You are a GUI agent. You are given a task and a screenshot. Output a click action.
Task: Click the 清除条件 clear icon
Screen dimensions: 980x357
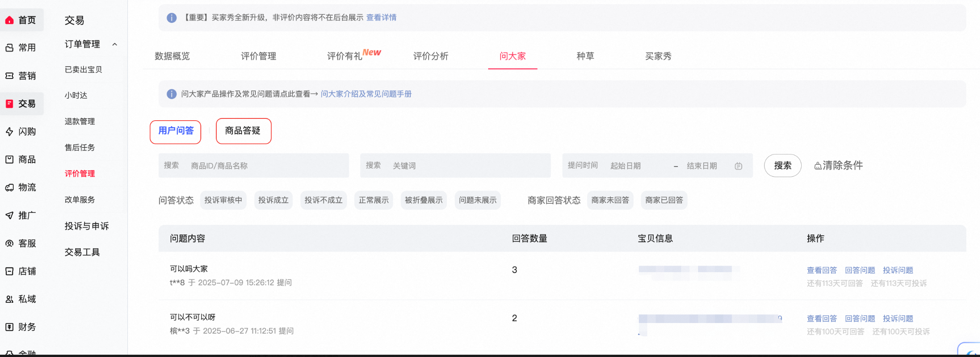pyautogui.click(x=817, y=166)
